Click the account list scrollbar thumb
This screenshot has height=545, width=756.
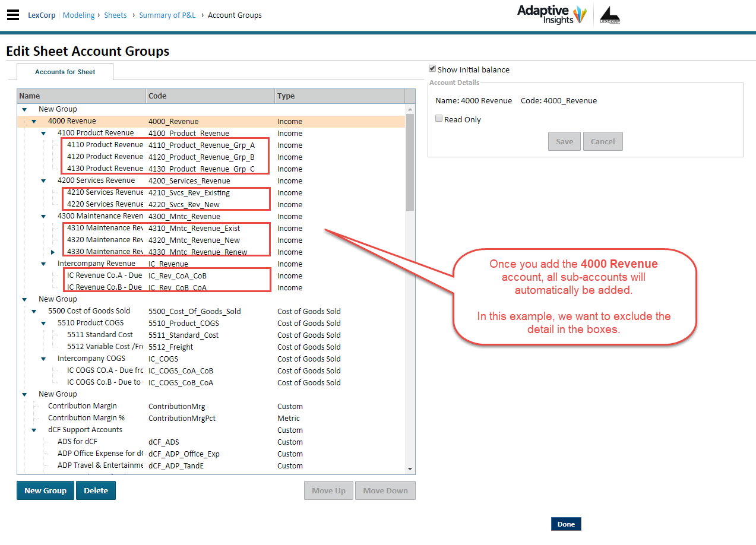click(x=410, y=162)
